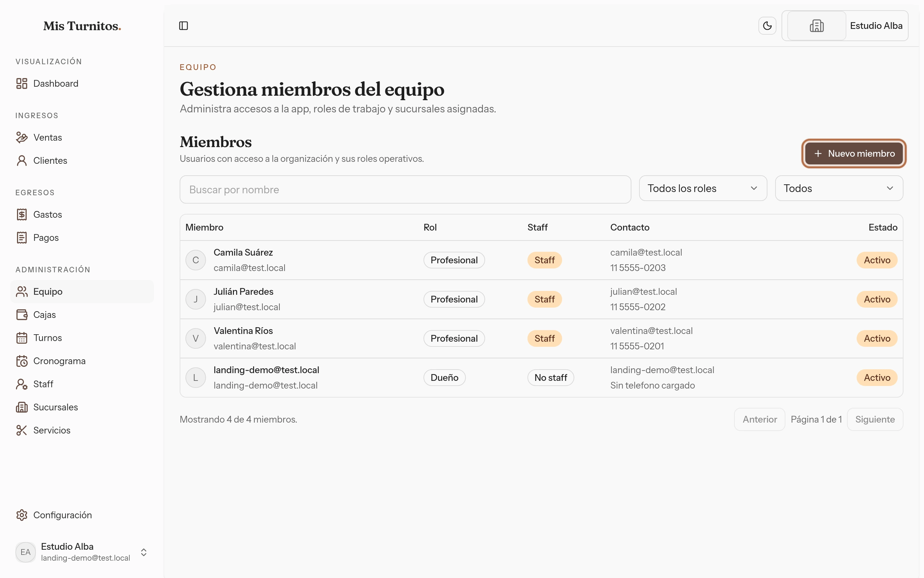Screen dimensions: 924x578
Task: Add a Nuevo miembro
Action: tap(854, 153)
